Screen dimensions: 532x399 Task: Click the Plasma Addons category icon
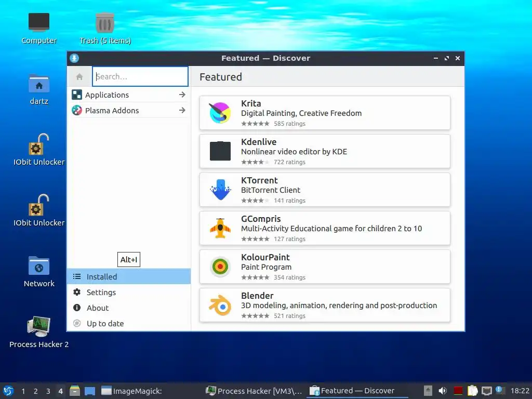[x=77, y=111]
